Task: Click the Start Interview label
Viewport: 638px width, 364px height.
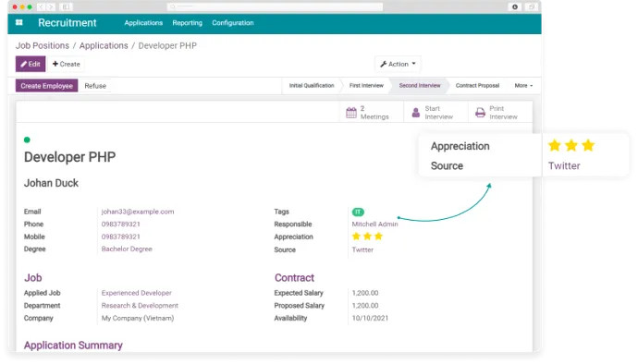Action: 438,113
